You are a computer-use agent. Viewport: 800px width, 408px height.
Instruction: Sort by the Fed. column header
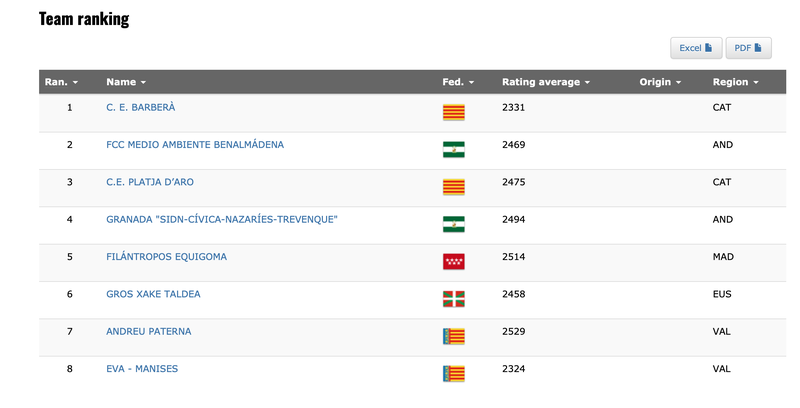click(457, 82)
